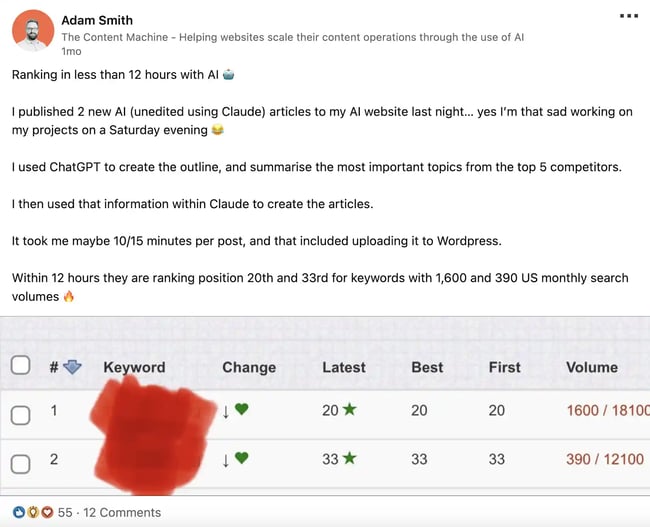650x527 pixels.
Task: Open the 12 Comments link
Action: [x=122, y=512]
